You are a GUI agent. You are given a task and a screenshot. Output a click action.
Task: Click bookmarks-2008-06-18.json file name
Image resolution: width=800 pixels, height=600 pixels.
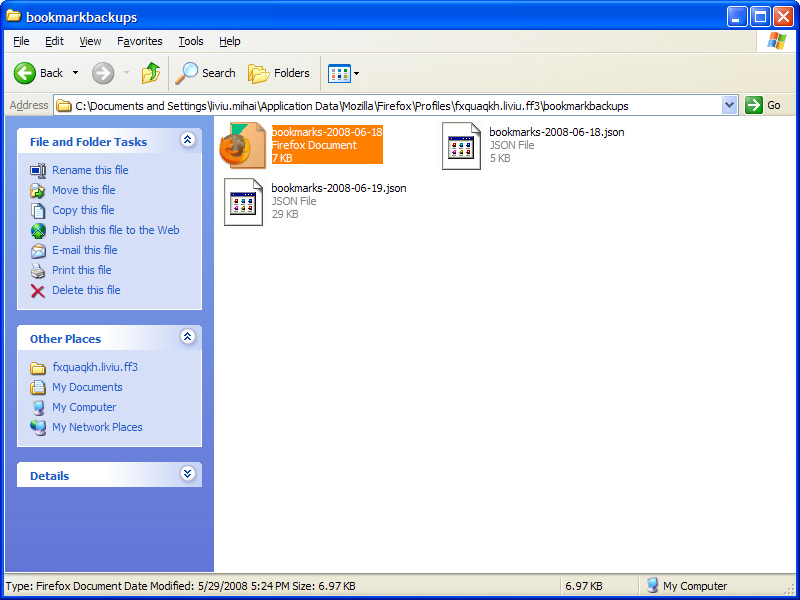(x=557, y=132)
